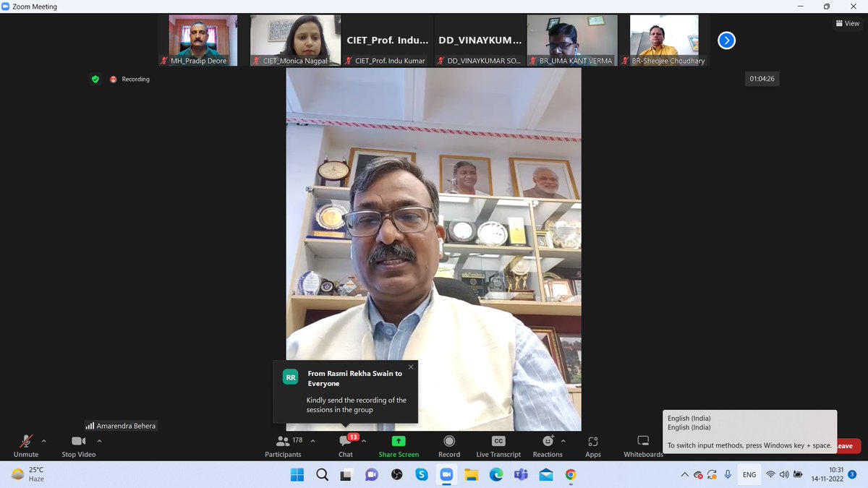The height and width of the screenshot is (488, 868).
Task: Click the system tray microphone icon
Action: [728, 475]
